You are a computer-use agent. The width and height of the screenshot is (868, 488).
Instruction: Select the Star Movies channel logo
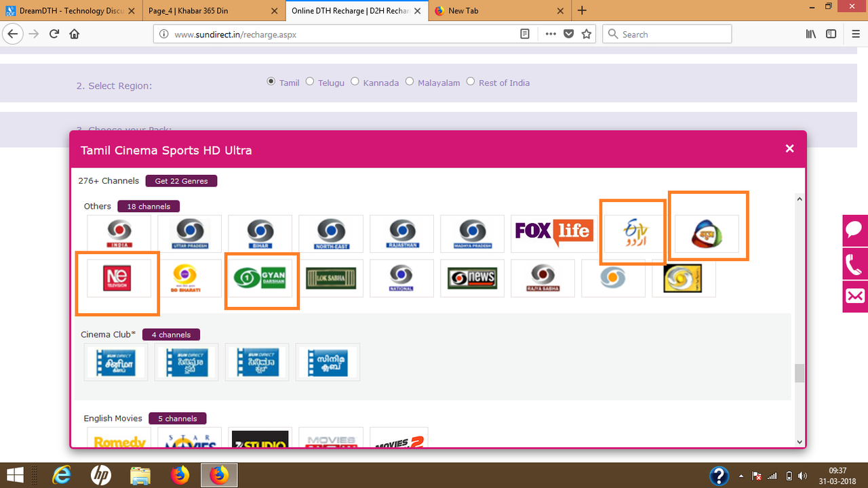[190, 437]
